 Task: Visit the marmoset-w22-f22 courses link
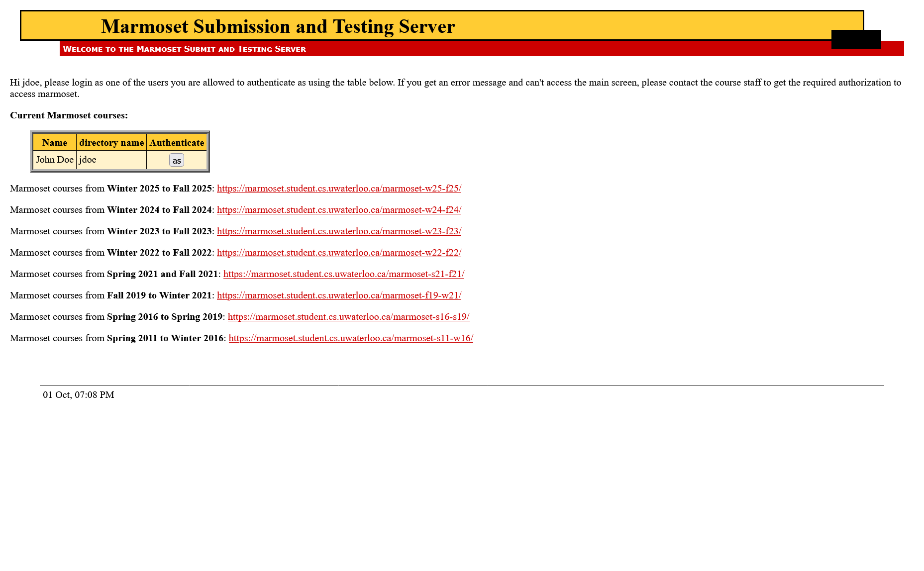(x=339, y=253)
